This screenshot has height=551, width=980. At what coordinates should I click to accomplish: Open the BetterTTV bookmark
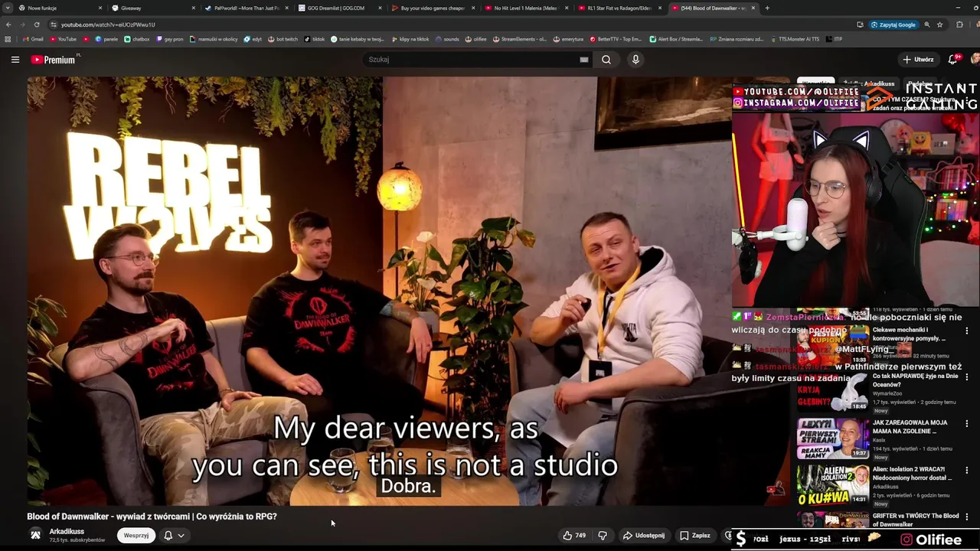coord(615,39)
